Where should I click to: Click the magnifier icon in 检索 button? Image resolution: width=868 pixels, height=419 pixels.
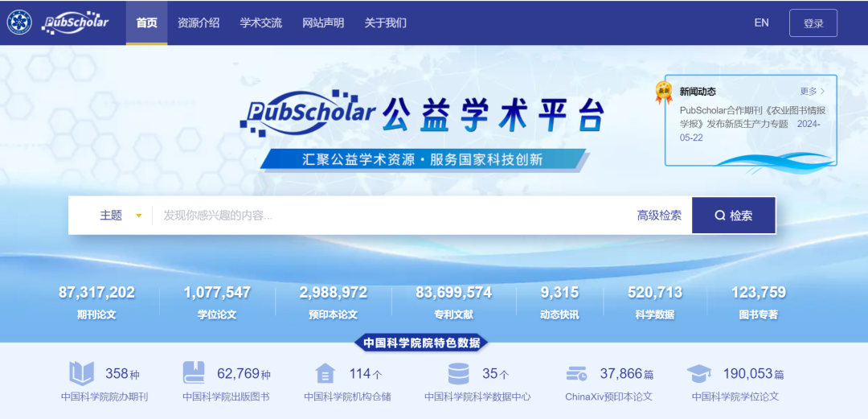tap(719, 216)
